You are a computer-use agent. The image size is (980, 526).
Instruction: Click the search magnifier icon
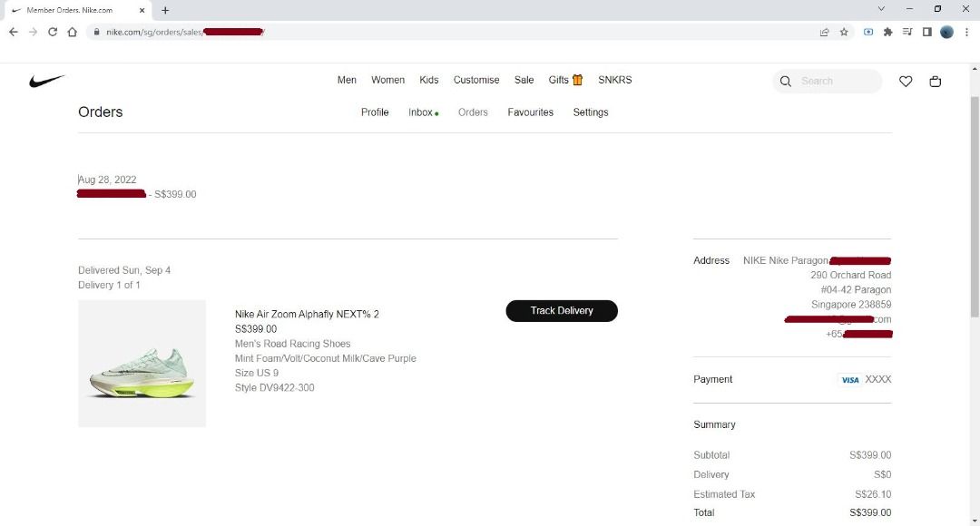point(786,82)
